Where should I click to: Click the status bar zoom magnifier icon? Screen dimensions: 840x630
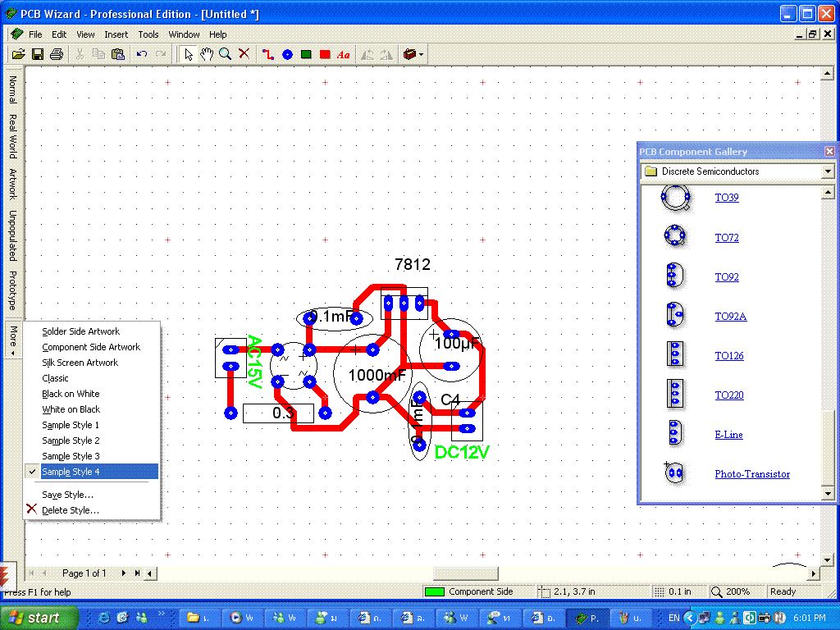point(716,591)
